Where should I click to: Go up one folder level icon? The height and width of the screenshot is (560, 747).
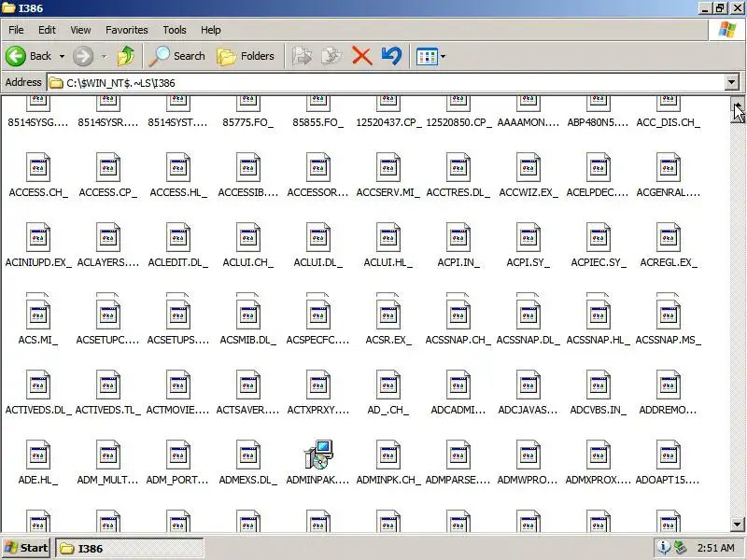(126, 56)
